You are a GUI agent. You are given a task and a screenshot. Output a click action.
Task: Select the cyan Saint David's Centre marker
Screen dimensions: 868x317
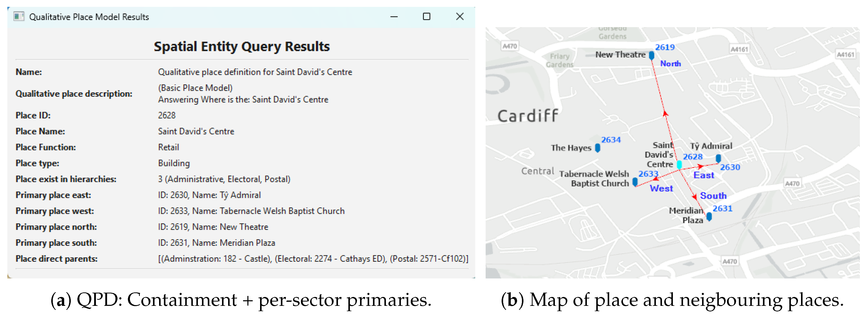[679, 165]
